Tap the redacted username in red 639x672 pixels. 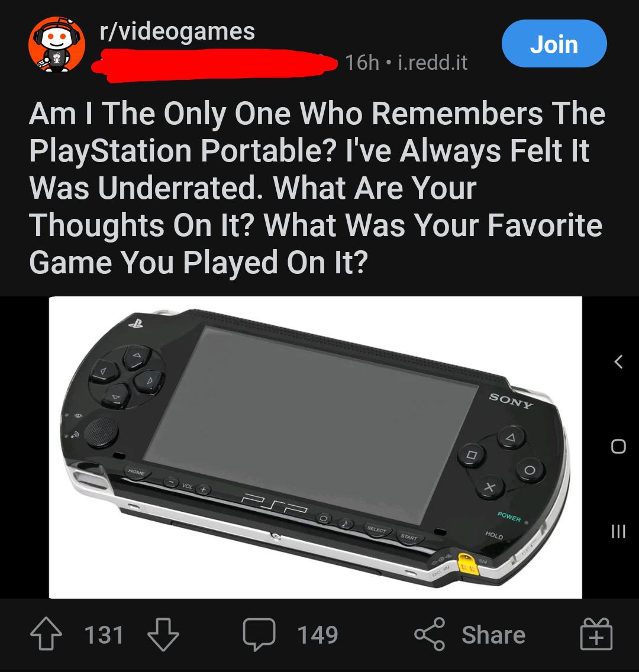(214, 65)
